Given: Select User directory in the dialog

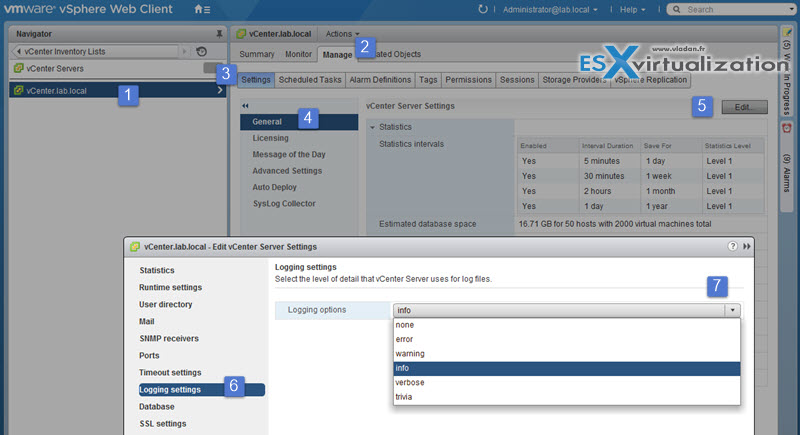Looking at the screenshot, I should (165, 304).
